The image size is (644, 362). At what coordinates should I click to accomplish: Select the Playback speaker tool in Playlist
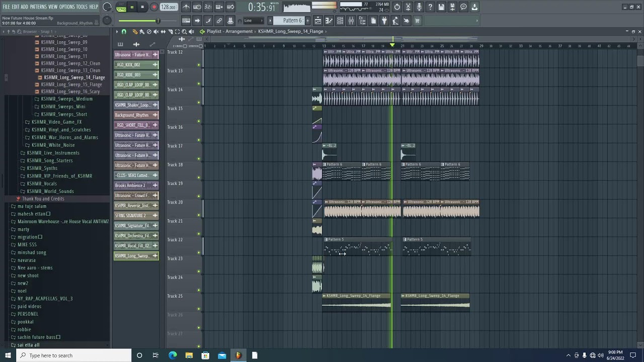coord(191,31)
